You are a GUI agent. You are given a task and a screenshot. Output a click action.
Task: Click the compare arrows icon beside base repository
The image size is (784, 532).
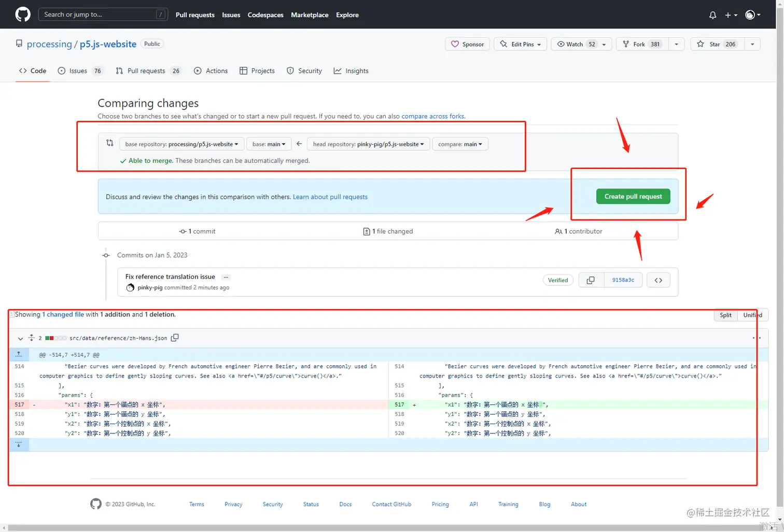109,143
